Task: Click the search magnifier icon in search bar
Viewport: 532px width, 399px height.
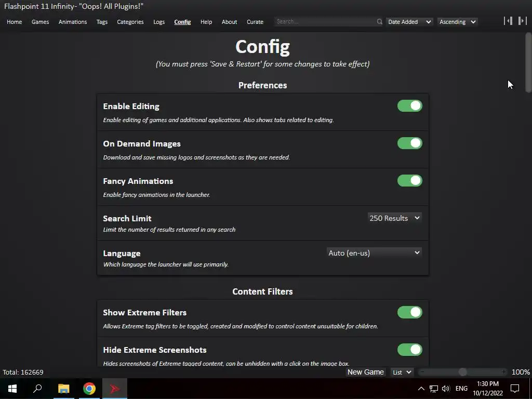Action: pyautogui.click(x=379, y=22)
